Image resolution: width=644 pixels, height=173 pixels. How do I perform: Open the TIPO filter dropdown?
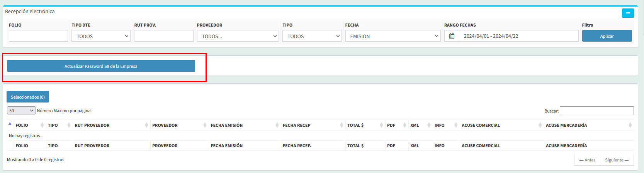pos(312,36)
